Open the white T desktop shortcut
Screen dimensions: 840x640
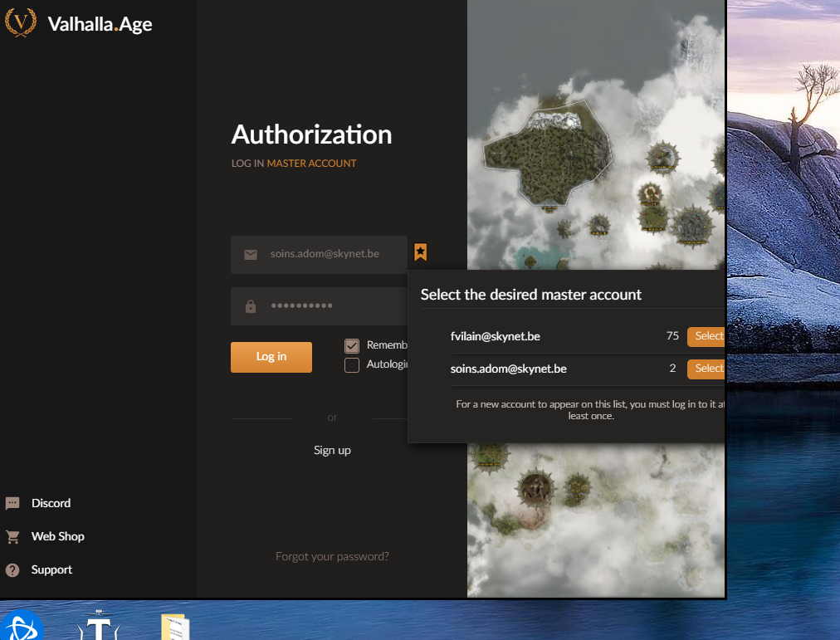(98, 628)
